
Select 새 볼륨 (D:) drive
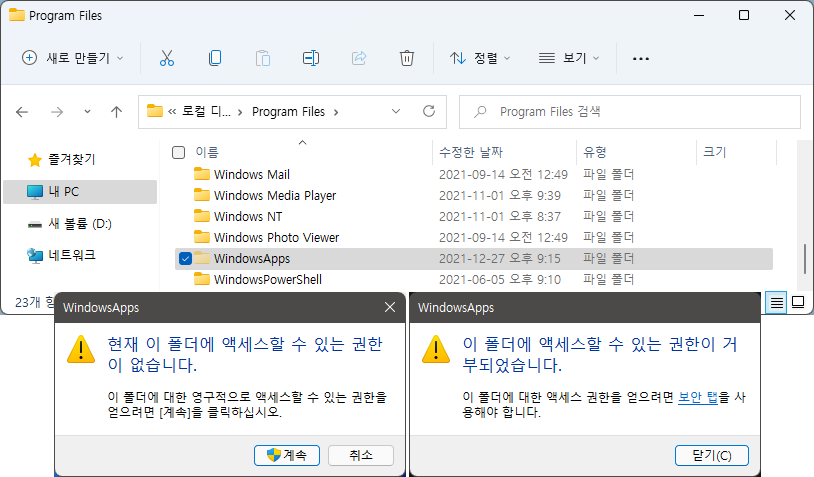coord(80,224)
